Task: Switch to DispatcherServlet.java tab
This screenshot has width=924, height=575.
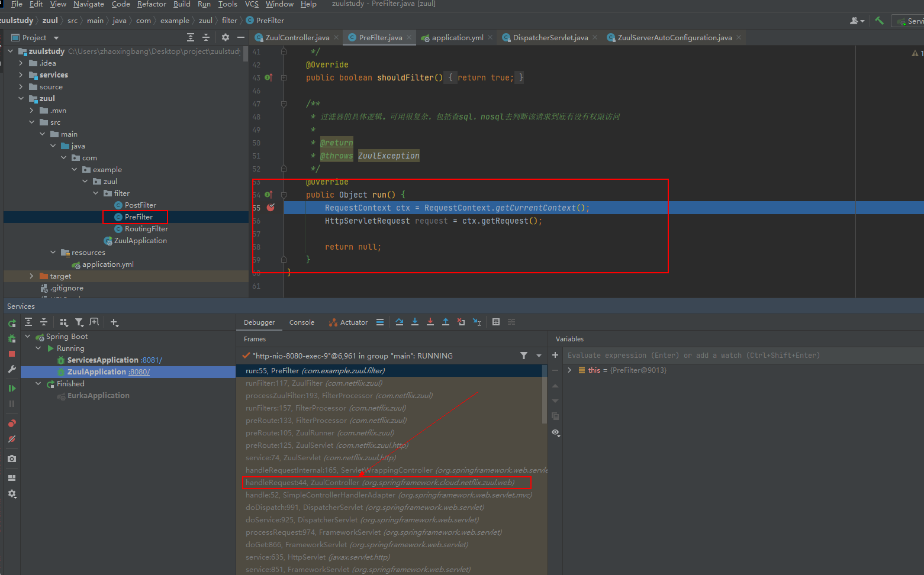Action: coord(550,37)
